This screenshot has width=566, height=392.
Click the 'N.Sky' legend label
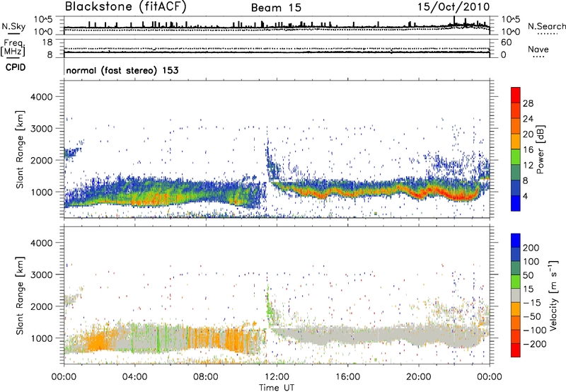click(x=13, y=26)
